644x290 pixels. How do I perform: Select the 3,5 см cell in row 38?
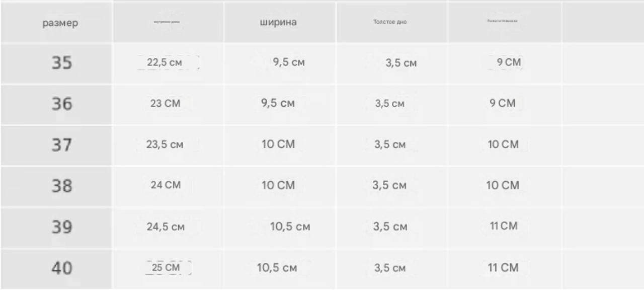tap(389, 186)
